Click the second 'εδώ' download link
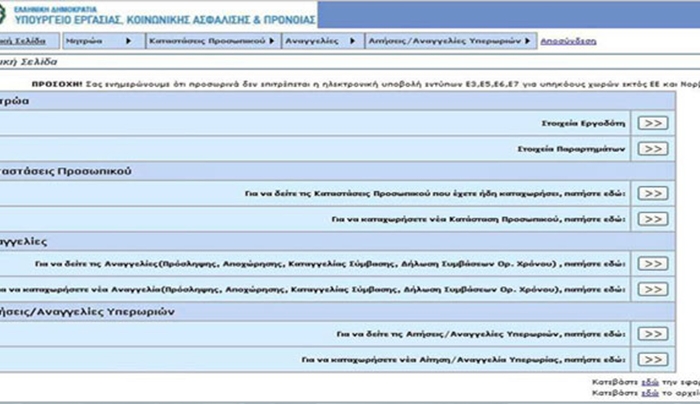700x404 pixels. (x=650, y=393)
